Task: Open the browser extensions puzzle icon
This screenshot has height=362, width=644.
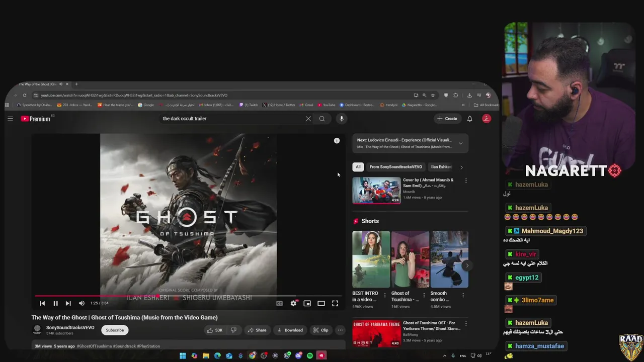Action: pos(455,95)
